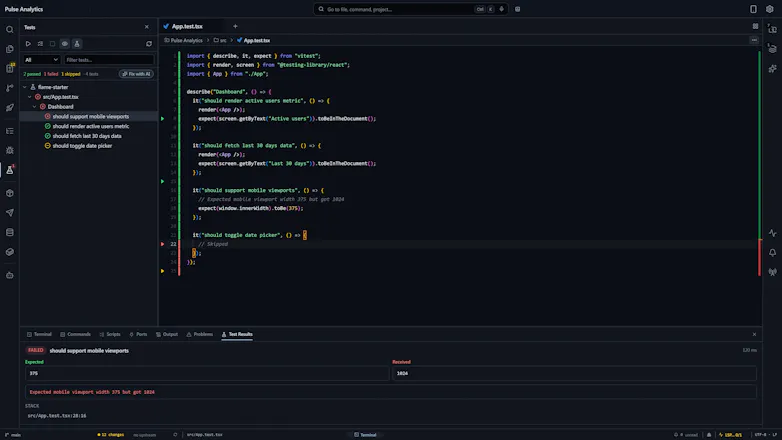Click the more options ellipsis in the breadcrumb bar

754,40
